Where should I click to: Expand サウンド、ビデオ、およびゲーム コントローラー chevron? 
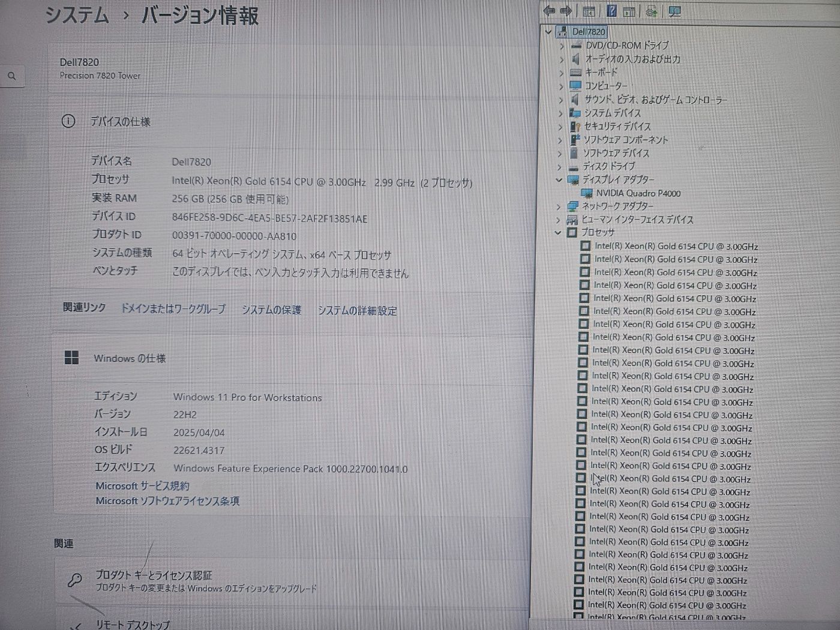(x=560, y=100)
